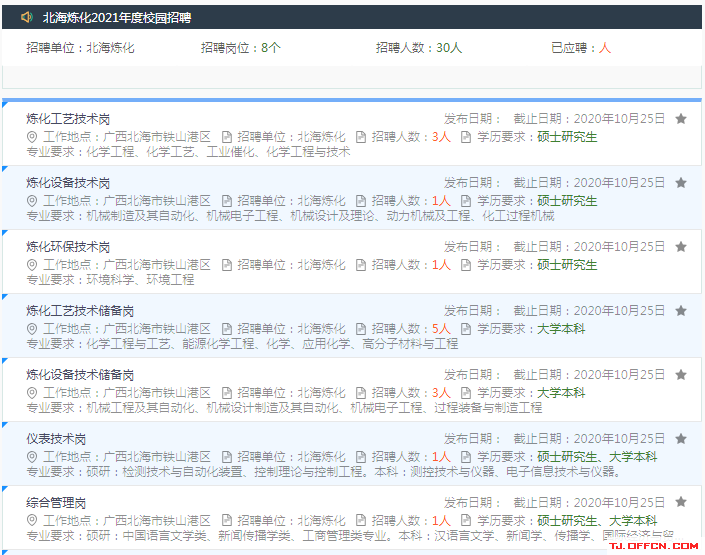Click 工作地点 广西北海市铁山港区 in 综合管理岗 row
Image resolution: width=705 pixels, height=555 pixels.
tap(127, 521)
